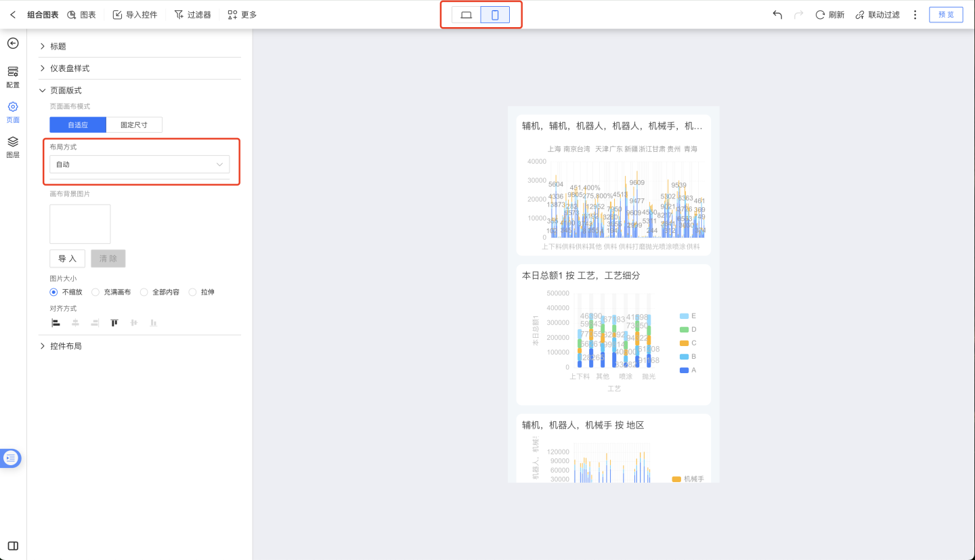Screen dimensions: 975x560
Task: Click the back chevron beside 组合图表
Action: (x=13, y=15)
